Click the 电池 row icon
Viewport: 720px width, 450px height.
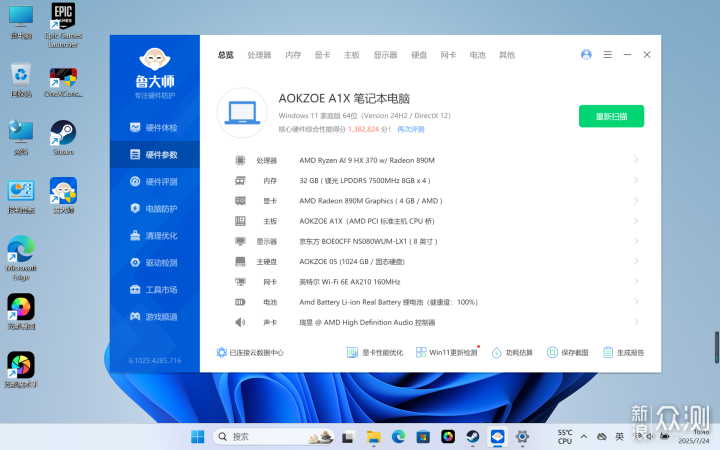(x=240, y=302)
